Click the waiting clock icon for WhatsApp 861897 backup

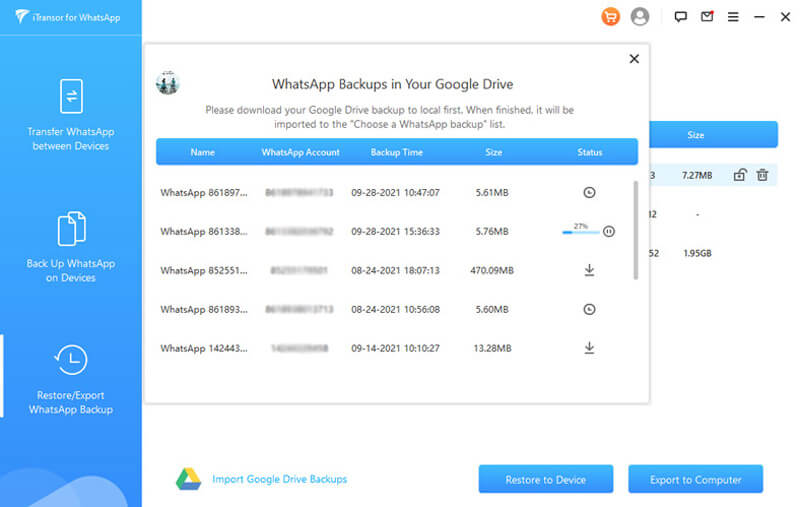[589, 192]
